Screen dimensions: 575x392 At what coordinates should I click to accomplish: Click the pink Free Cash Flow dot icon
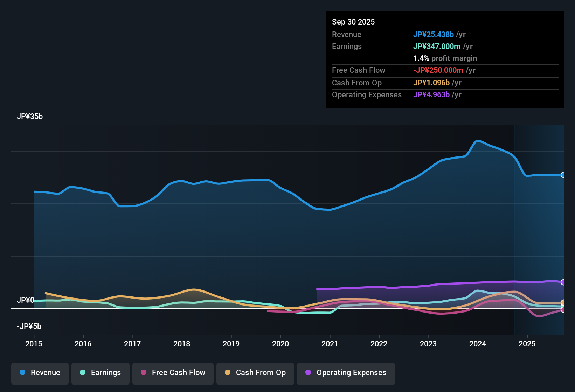[x=143, y=373]
